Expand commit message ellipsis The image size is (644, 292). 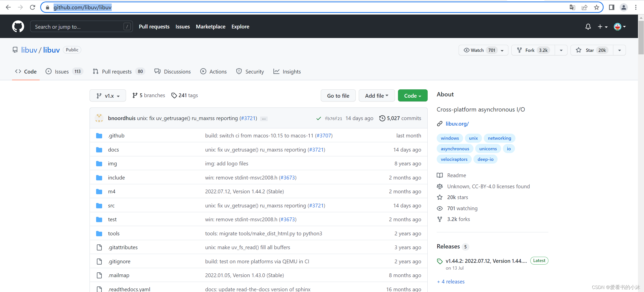[x=264, y=119]
